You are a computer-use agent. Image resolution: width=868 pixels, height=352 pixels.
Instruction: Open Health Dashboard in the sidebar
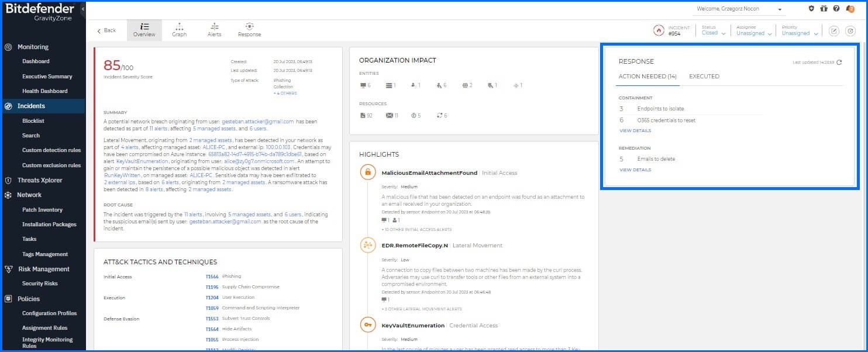point(44,91)
